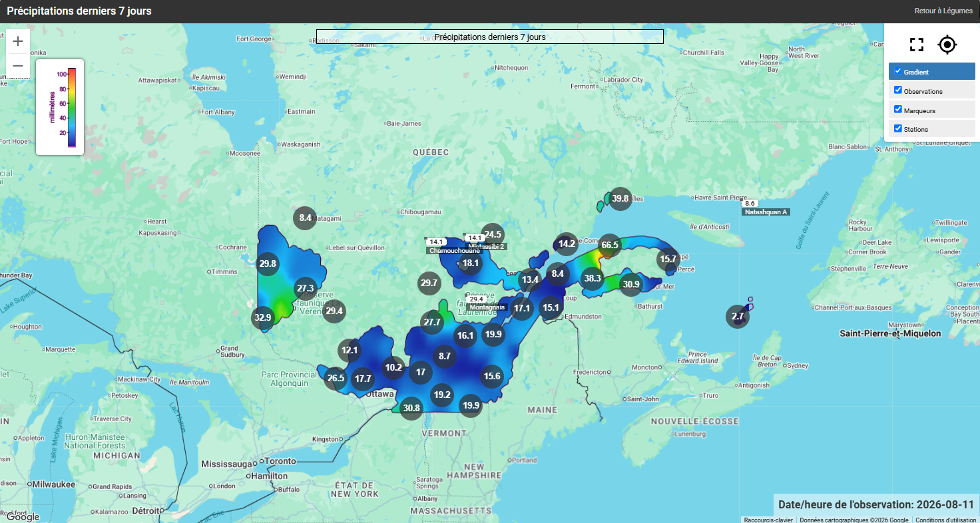This screenshot has width=980, height=523.
Task: Click the 15.1 precipitation marker
Action: pos(551,307)
